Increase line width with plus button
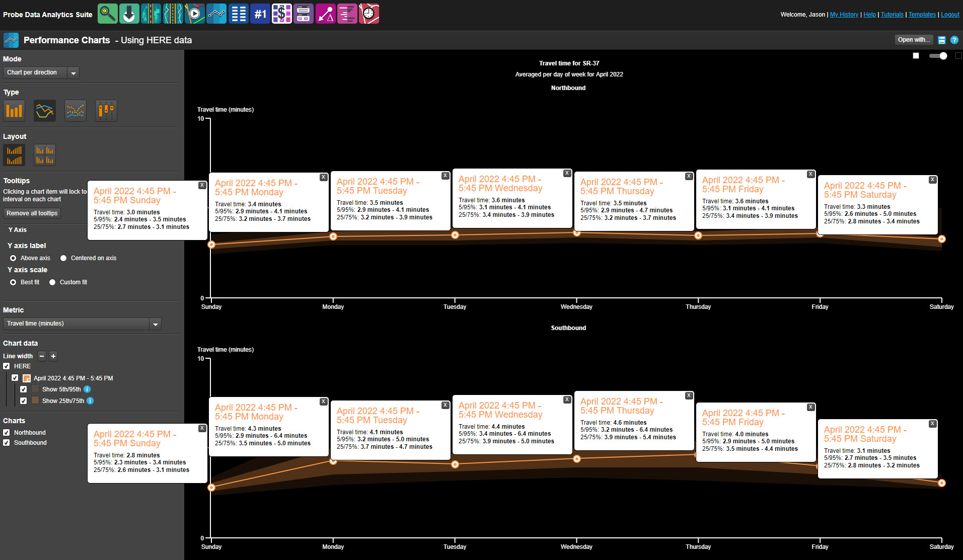The image size is (963, 560). click(x=53, y=356)
